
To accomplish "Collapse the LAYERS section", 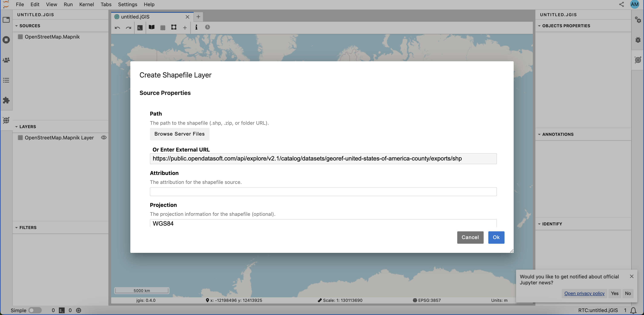I will 16,127.
